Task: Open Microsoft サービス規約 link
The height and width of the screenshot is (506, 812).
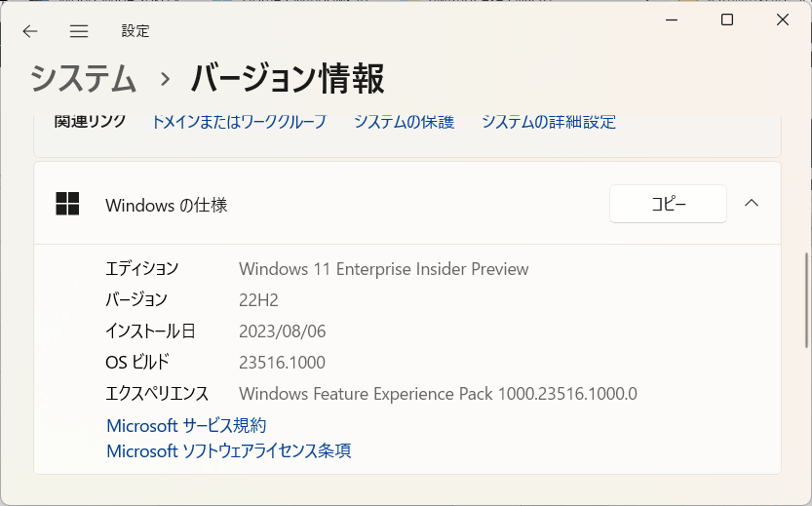Action: coord(186,425)
